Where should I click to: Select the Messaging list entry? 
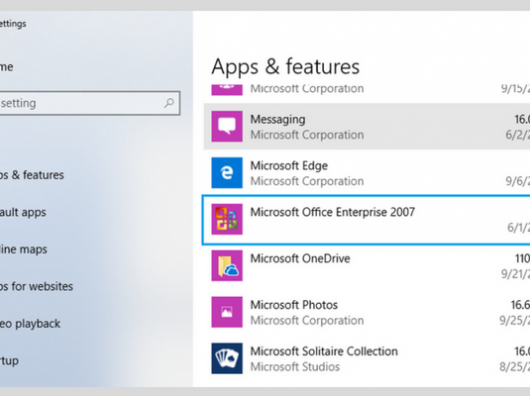[367, 126]
